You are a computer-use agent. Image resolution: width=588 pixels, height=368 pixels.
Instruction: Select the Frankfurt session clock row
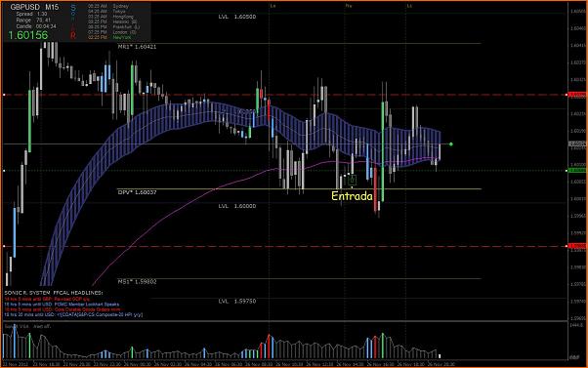pos(113,27)
